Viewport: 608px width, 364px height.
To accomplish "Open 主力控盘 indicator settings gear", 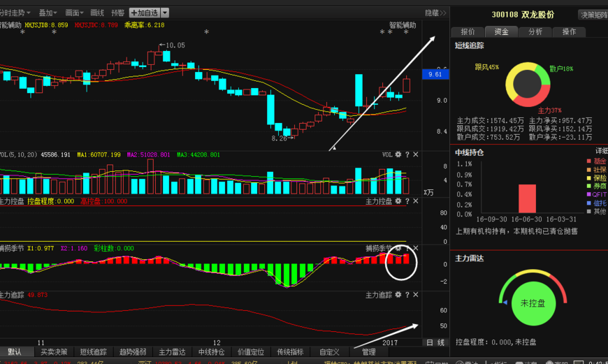I will click(398, 201).
